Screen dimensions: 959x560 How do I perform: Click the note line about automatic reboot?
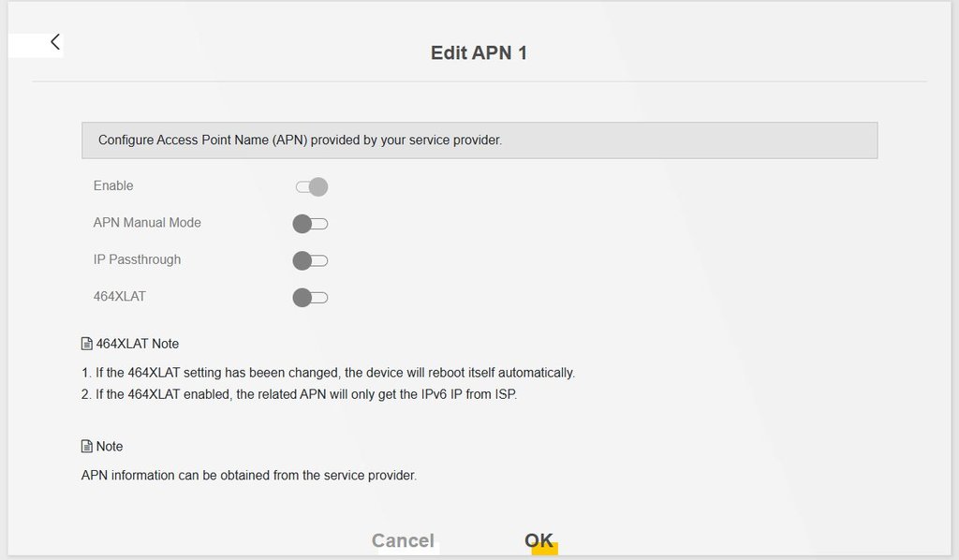[x=328, y=373]
